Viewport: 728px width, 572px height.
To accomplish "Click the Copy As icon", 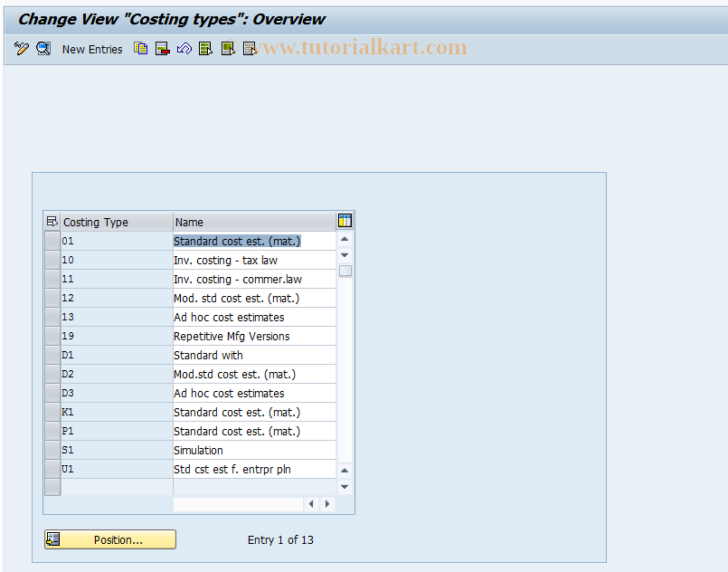I will [140, 49].
